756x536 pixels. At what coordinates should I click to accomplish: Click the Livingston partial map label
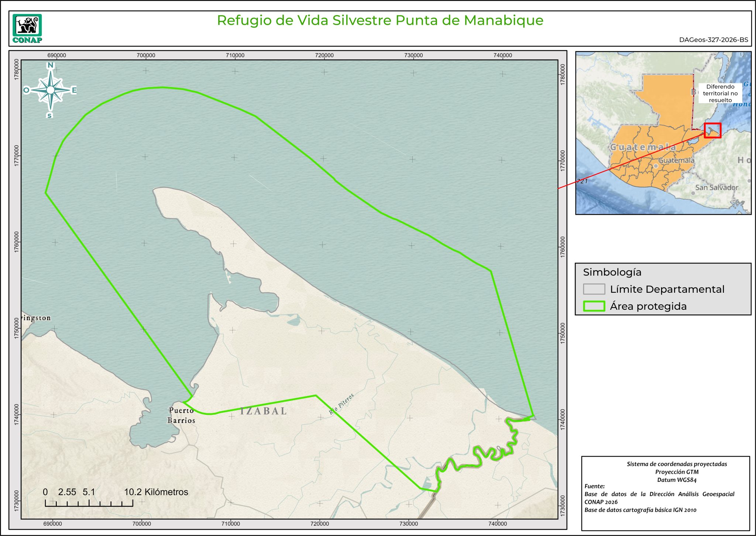pos(36,318)
